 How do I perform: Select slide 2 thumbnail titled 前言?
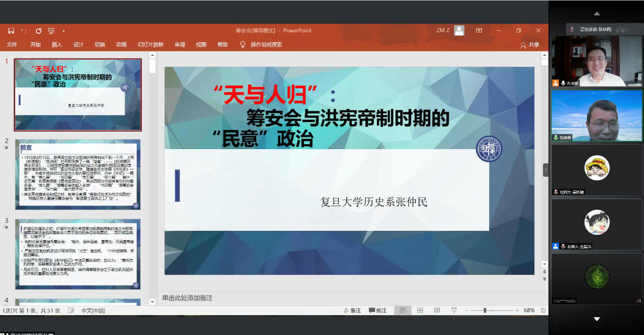pos(77,174)
